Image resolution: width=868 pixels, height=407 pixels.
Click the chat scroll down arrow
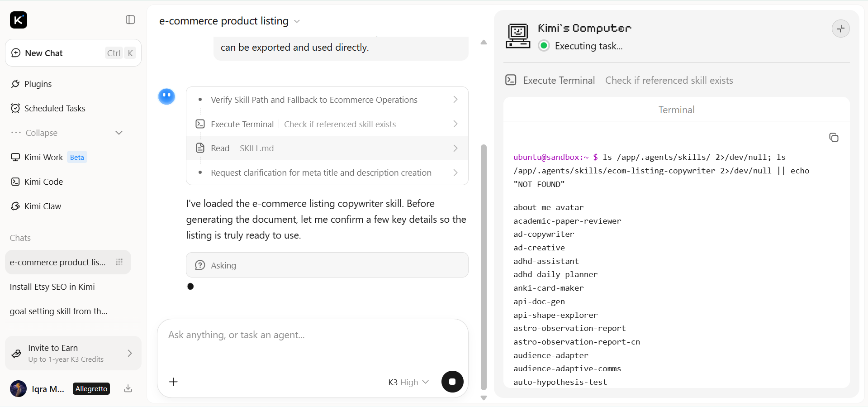tap(484, 398)
